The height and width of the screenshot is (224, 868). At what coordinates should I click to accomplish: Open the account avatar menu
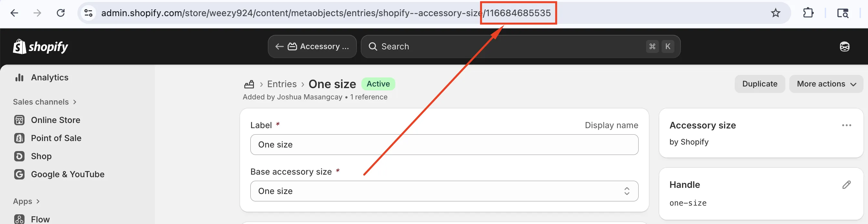[844, 46]
